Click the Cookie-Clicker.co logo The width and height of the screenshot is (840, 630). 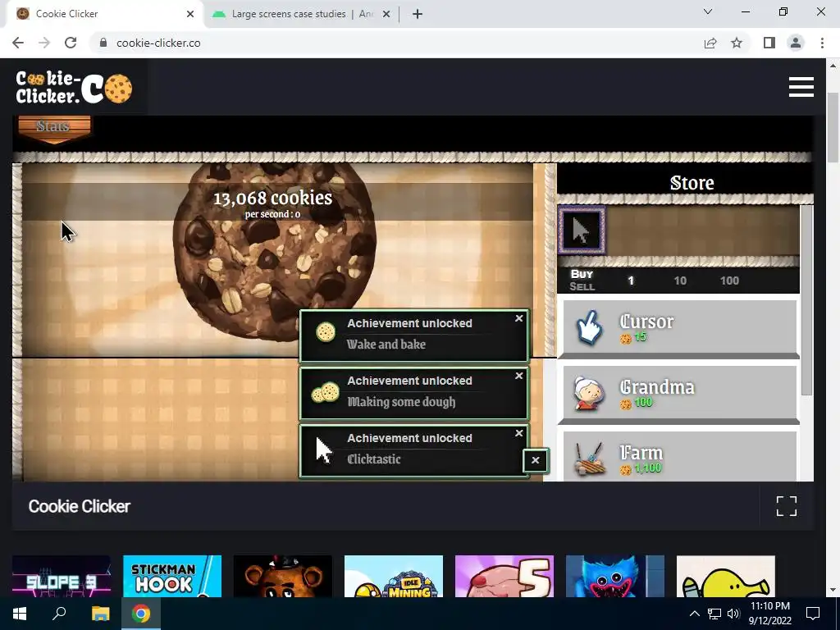[x=74, y=87]
